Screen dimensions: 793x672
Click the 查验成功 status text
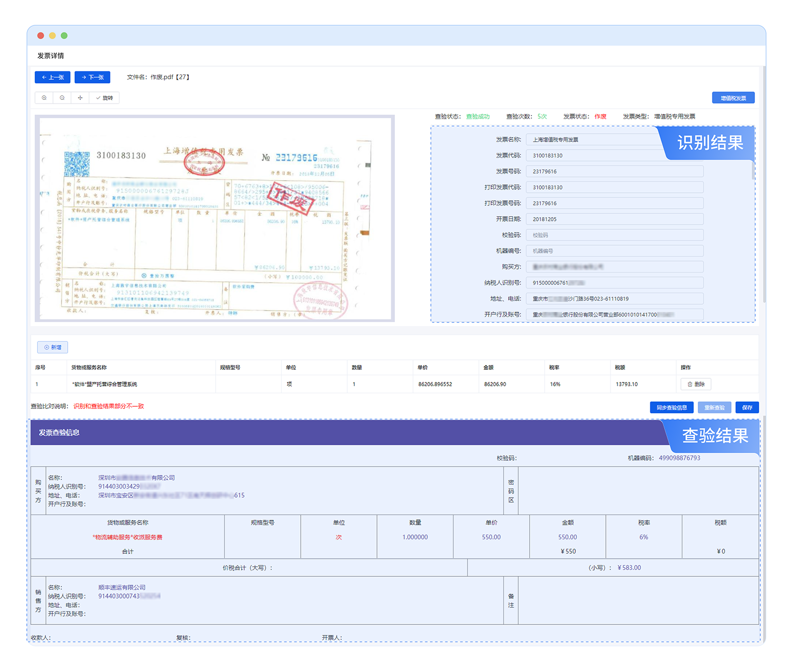click(x=478, y=116)
